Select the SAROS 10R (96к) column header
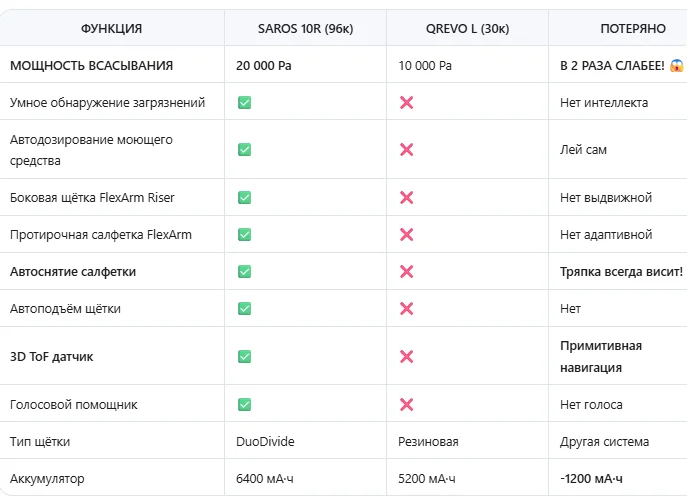 point(305,28)
